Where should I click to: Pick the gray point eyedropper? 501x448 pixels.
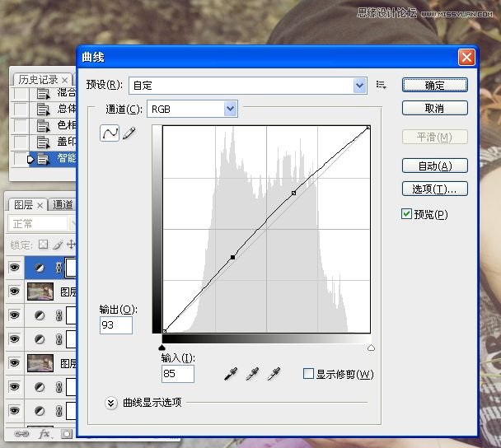pyautogui.click(x=253, y=375)
